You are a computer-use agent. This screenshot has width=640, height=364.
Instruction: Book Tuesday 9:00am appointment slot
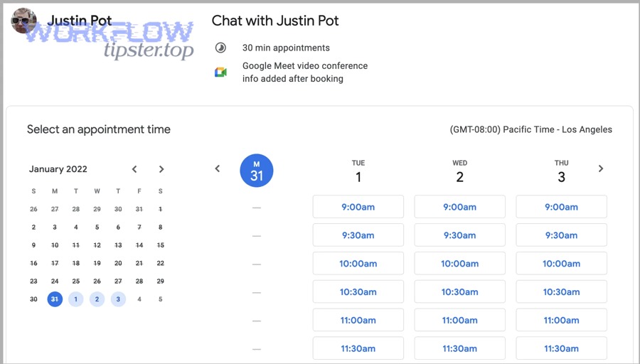tap(358, 207)
